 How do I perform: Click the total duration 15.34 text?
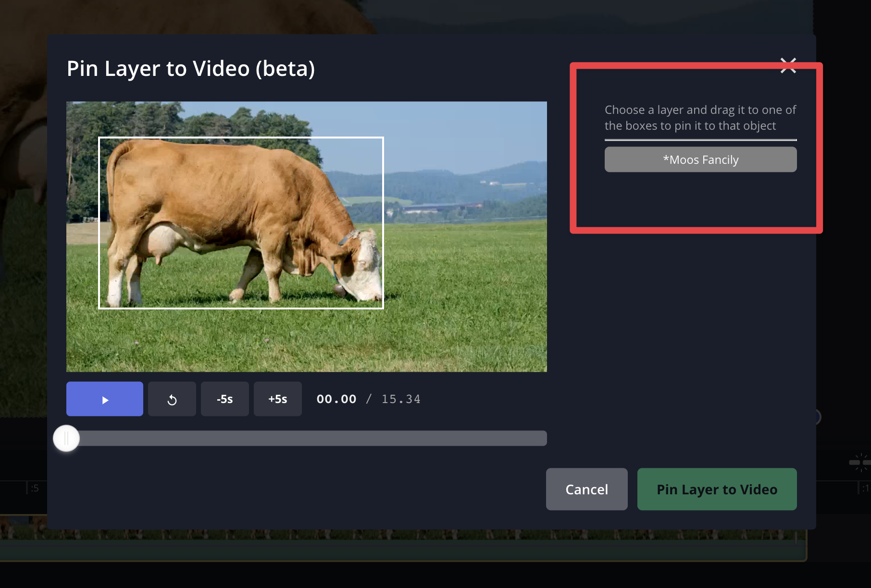click(401, 399)
